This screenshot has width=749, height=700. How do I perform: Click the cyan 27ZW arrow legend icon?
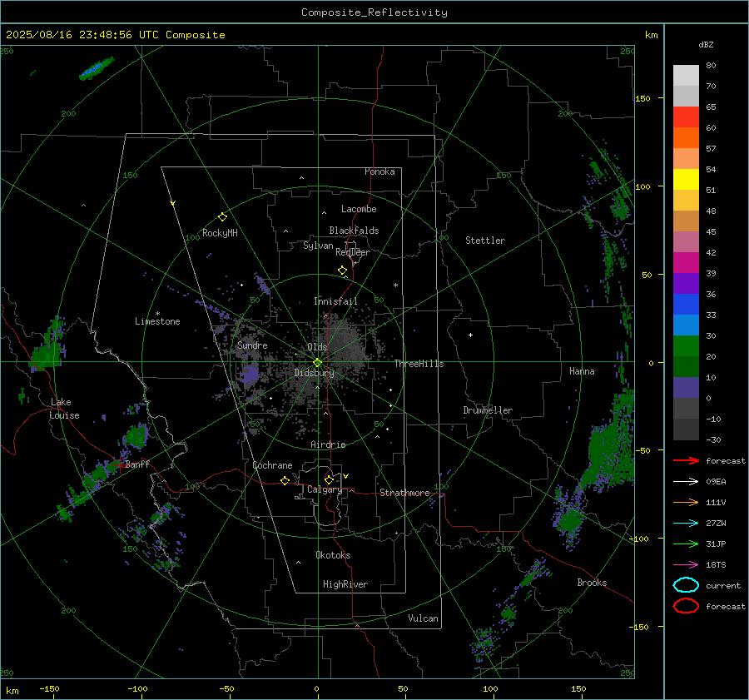tap(686, 524)
